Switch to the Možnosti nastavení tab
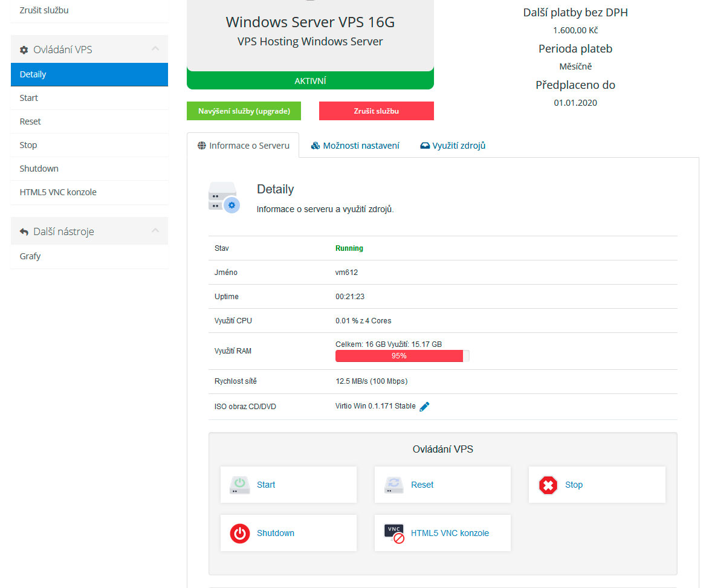709x588 pixels. tap(355, 145)
